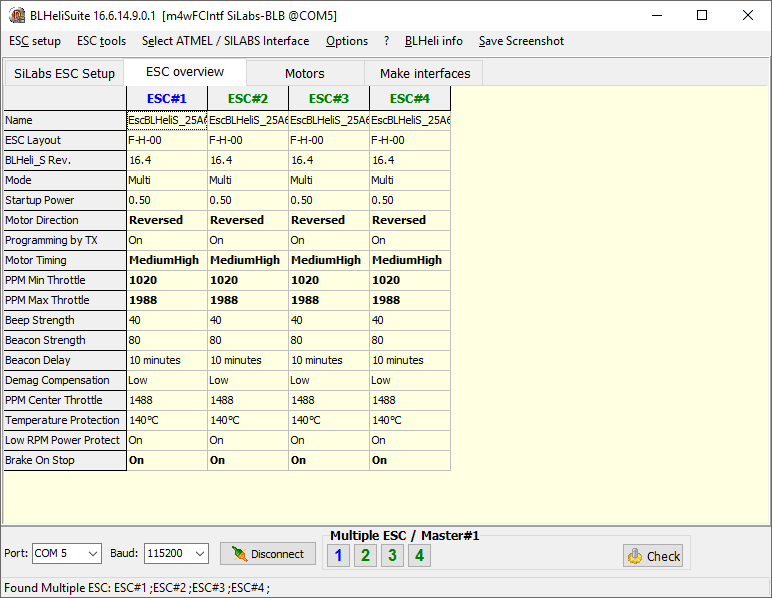This screenshot has height=598, width=772.
Task: Click the ESC#1 Startup Power 0.50 cell
Action: point(167,200)
